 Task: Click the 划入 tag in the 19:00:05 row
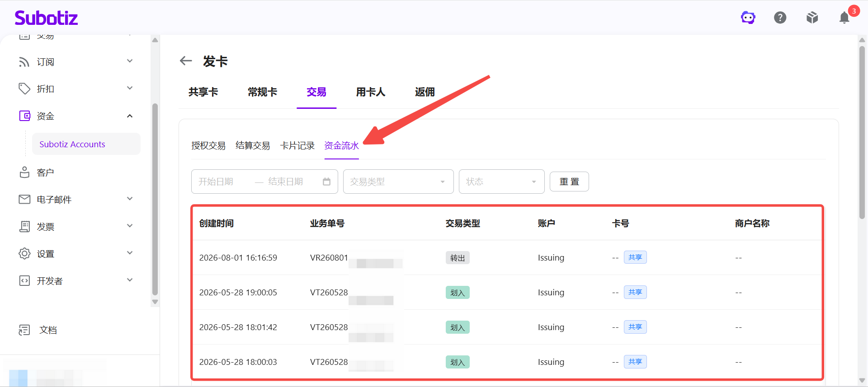click(458, 293)
